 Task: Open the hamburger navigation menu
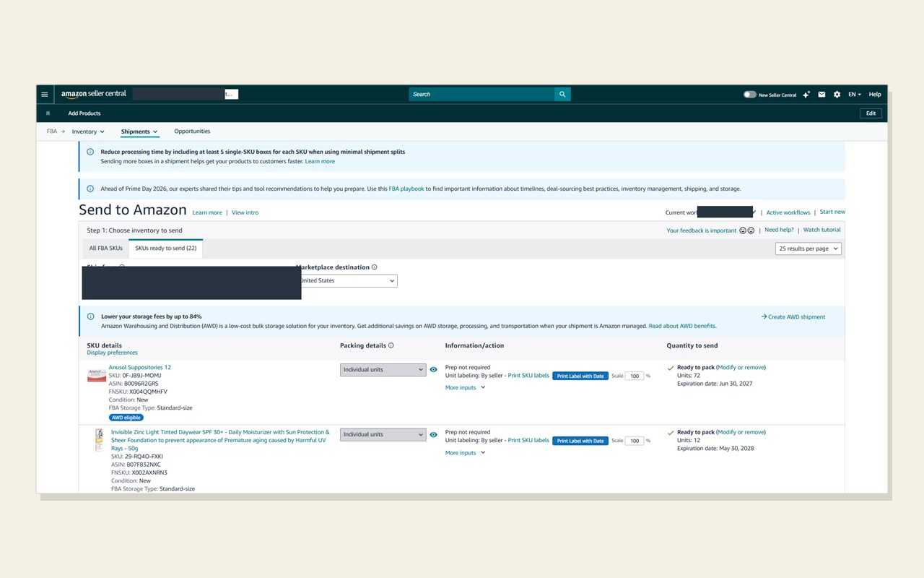pyautogui.click(x=45, y=95)
